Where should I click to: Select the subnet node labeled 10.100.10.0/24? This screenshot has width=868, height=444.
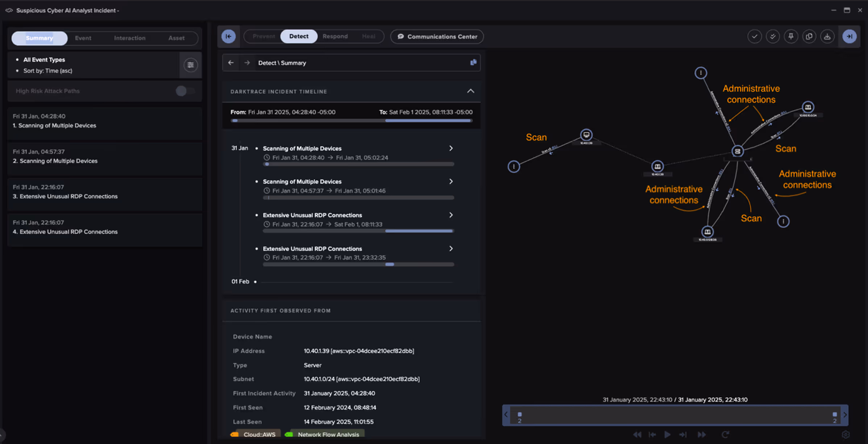[808, 107]
